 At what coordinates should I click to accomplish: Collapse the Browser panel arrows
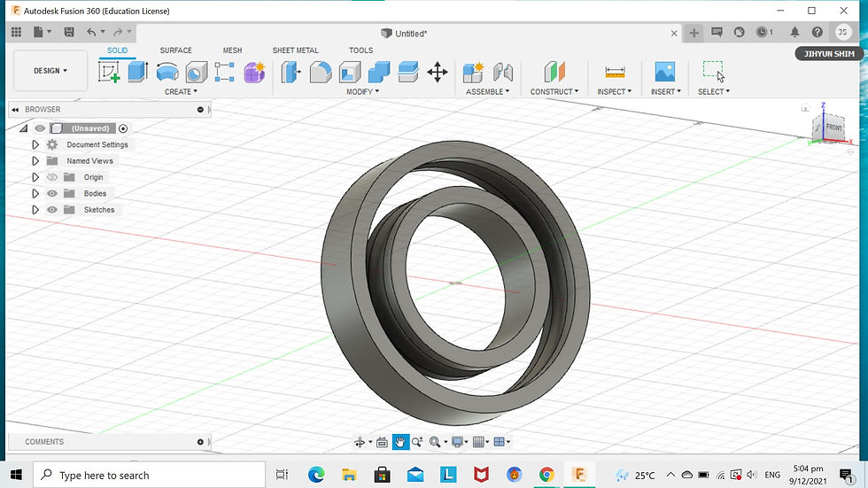[16, 110]
